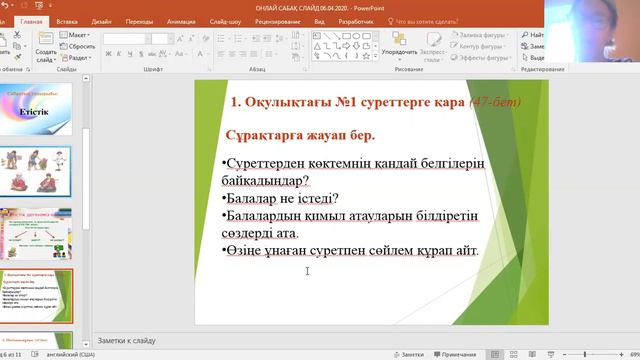
Task: Click the numbered list icon
Action: [238, 39]
